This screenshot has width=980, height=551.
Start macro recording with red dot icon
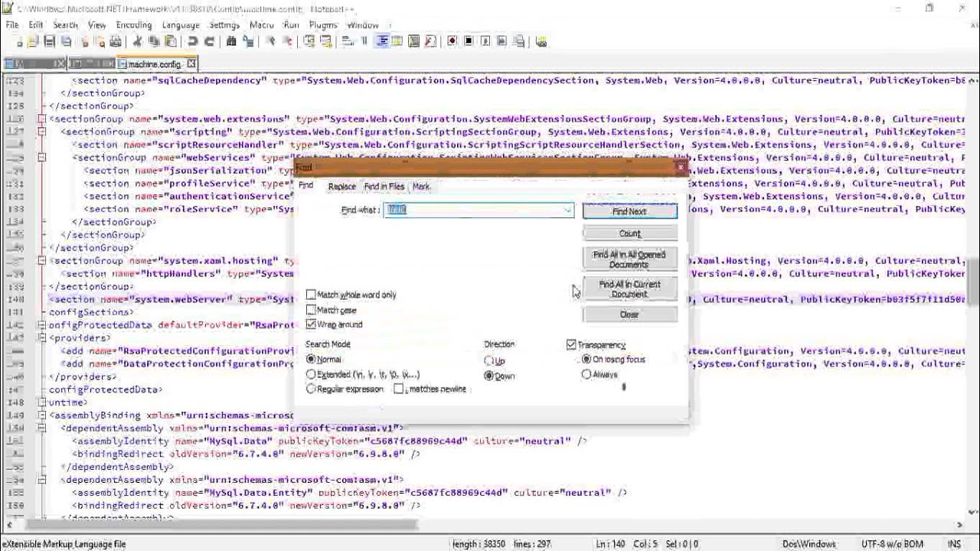click(452, 42)
